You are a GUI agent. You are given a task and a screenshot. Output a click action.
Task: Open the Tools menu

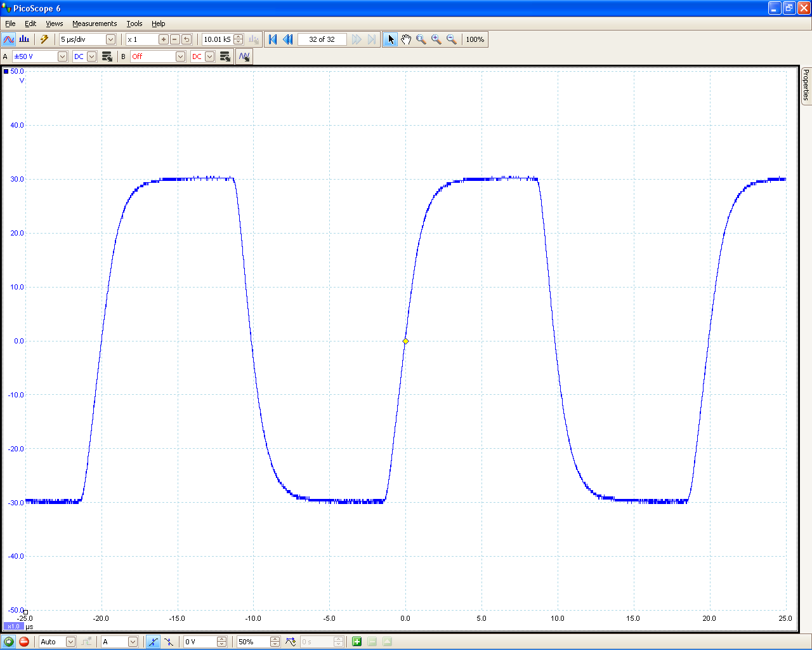134,23
